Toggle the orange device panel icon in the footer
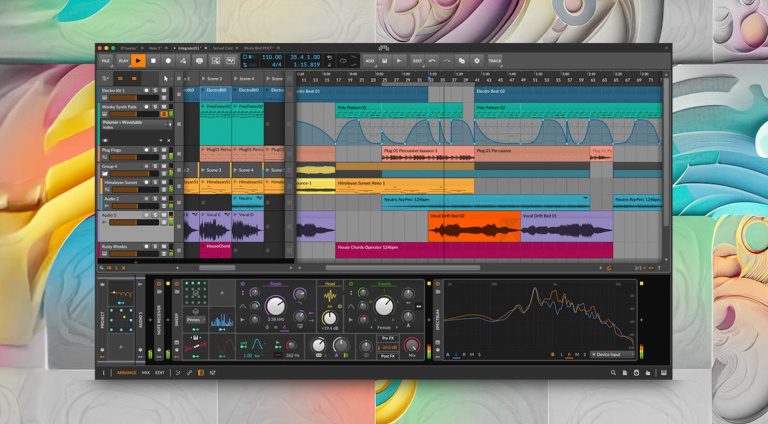The image size is (768, 424). [x=200, y=373]
